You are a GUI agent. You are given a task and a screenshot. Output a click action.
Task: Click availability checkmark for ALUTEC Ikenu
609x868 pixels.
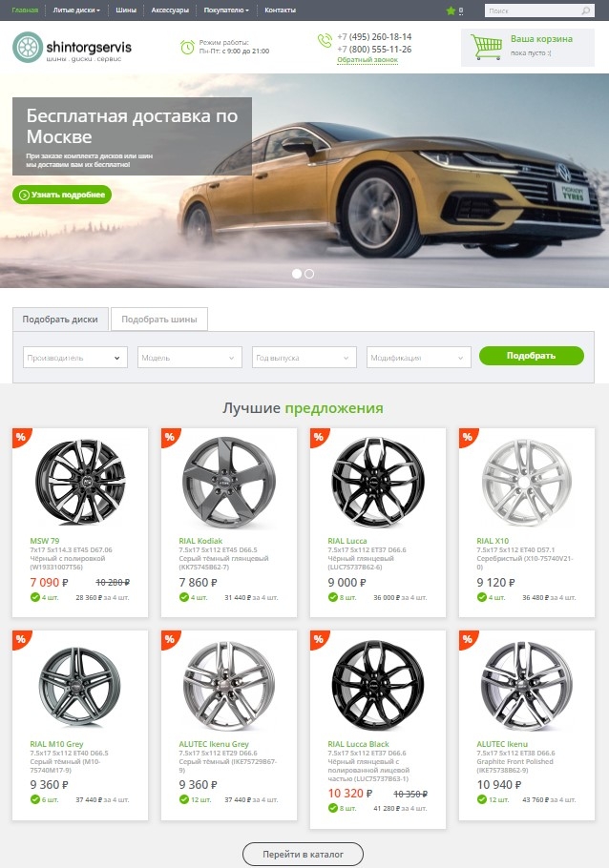(482, 799)
